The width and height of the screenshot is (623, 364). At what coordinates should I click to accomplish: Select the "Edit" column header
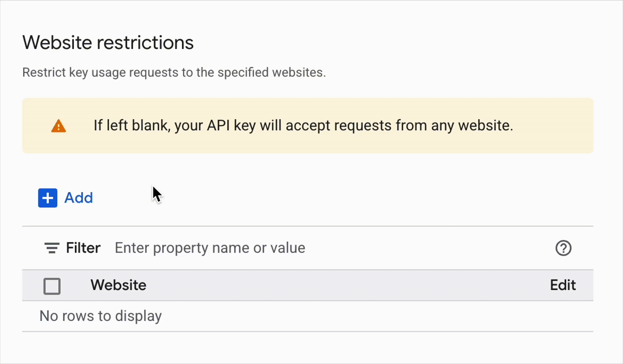click(563, 285)
